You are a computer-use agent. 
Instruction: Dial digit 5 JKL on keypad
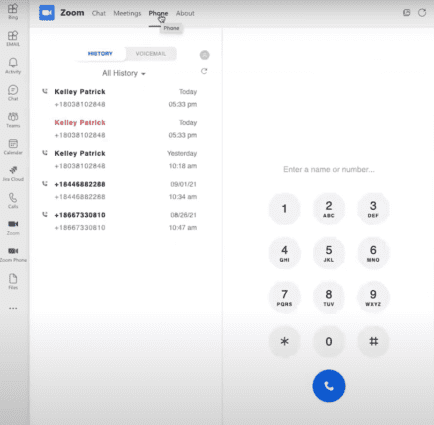point(329,253)
